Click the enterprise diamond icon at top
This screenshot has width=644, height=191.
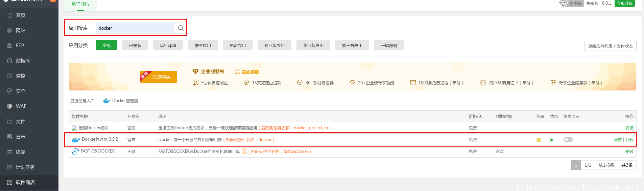563,3
